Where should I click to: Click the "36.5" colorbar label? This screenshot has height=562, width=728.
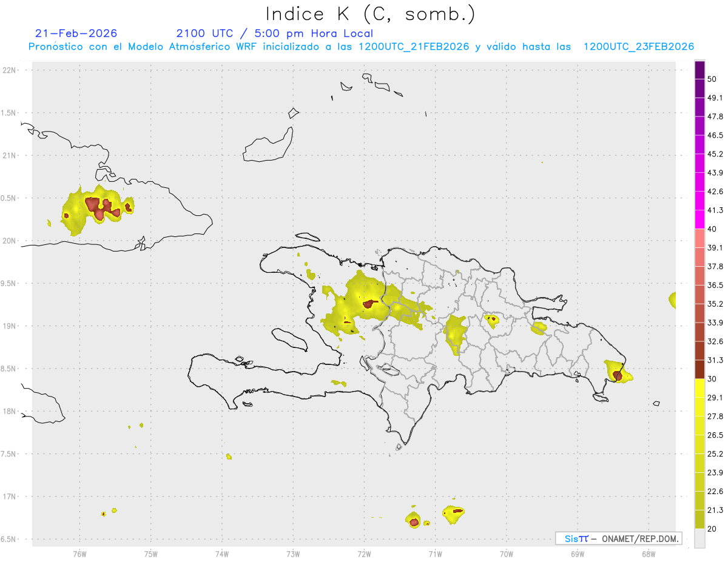[715, 286]
